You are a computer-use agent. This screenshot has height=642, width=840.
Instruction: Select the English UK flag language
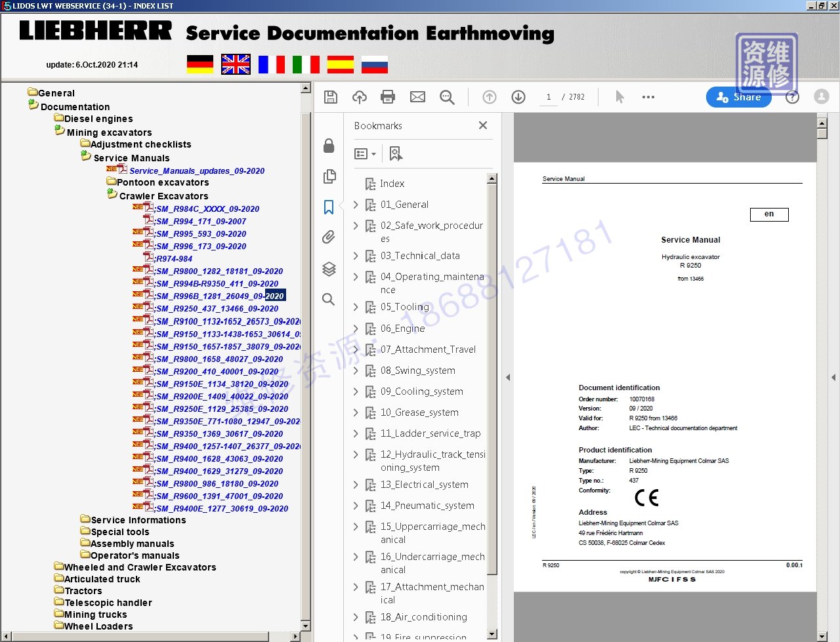(x=236, y=64)
